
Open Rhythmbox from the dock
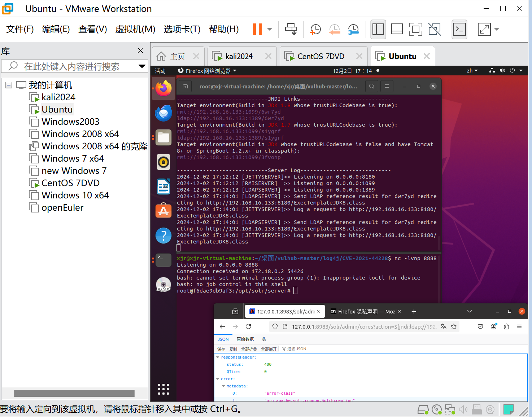[x=163, y=162]
